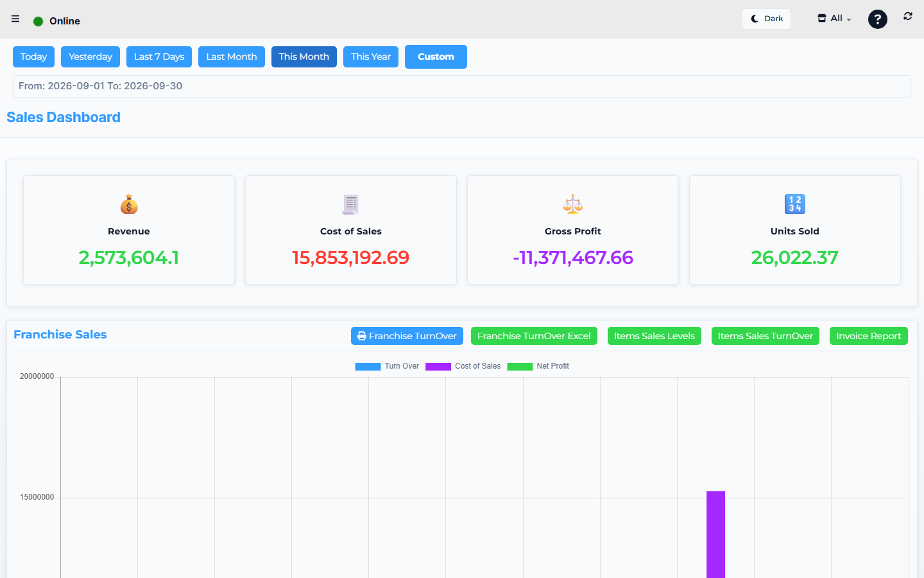Open the All stores dropdown
Viewport: 924px width, 578px height.
pos(834,19)
